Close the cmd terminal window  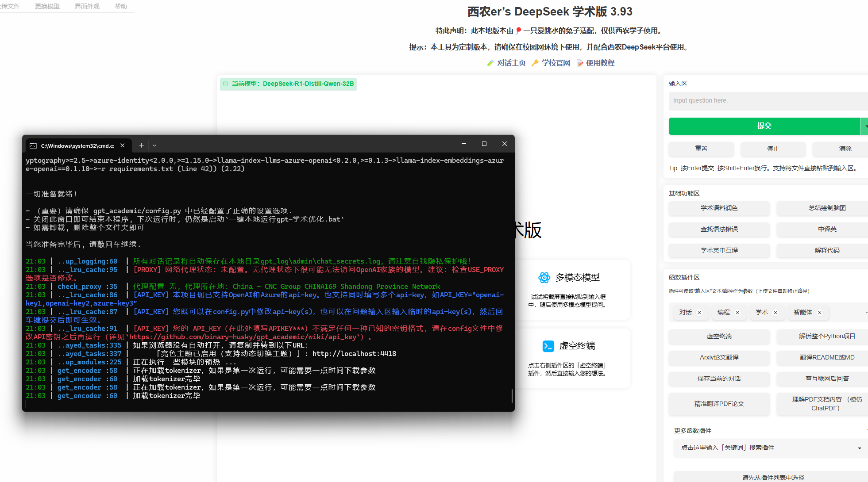[505, 144]
